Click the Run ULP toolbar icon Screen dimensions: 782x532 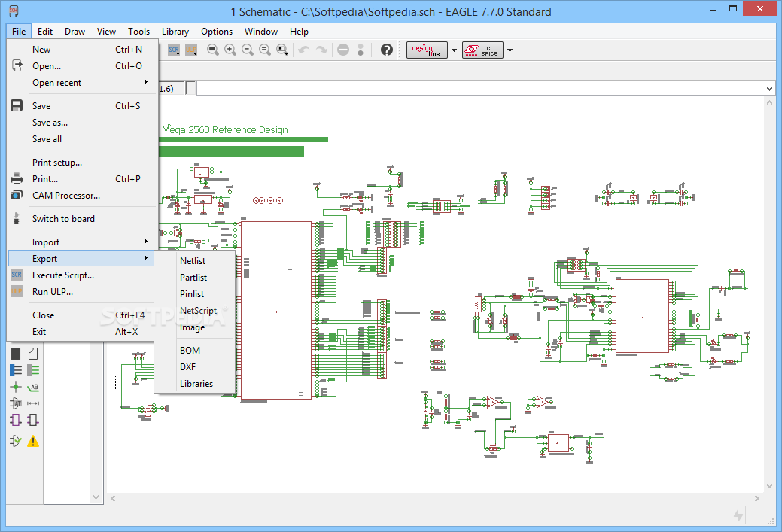pyautogui.click(x=191, y=50)
